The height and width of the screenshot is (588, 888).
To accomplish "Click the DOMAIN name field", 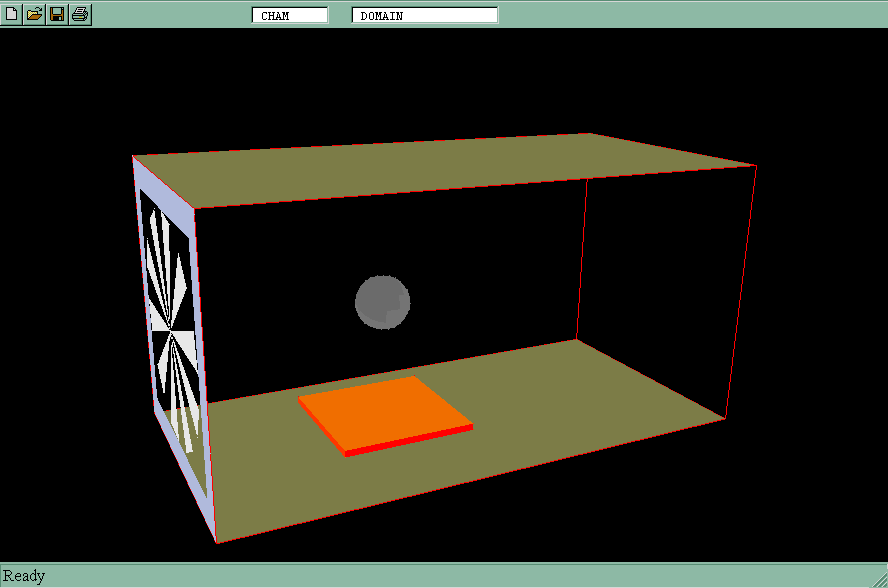I will pyautogui.click(x=424, y=15).
